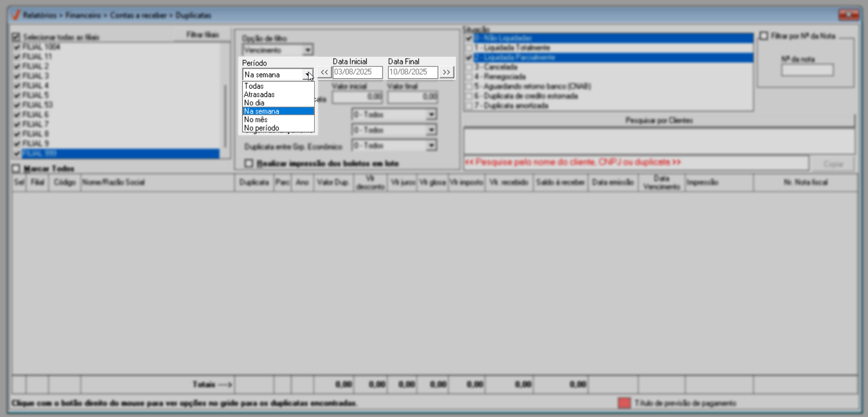The width and height of the screenshot is (868, 417).
Task: Toggle 'Selecionar todas as filiais' checkbox
Action: point(16,37)
